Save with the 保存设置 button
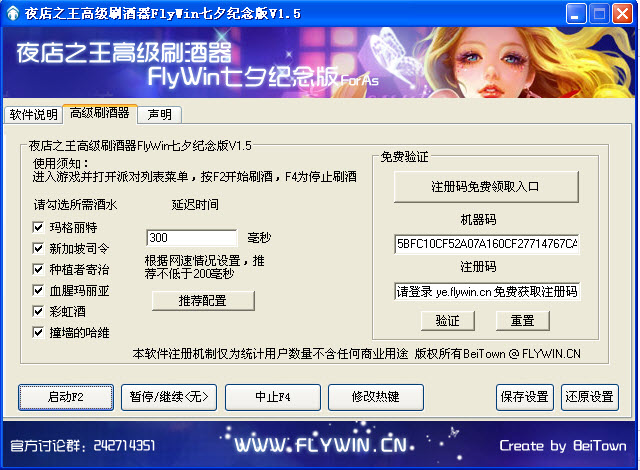 click(x=525, y=397)
